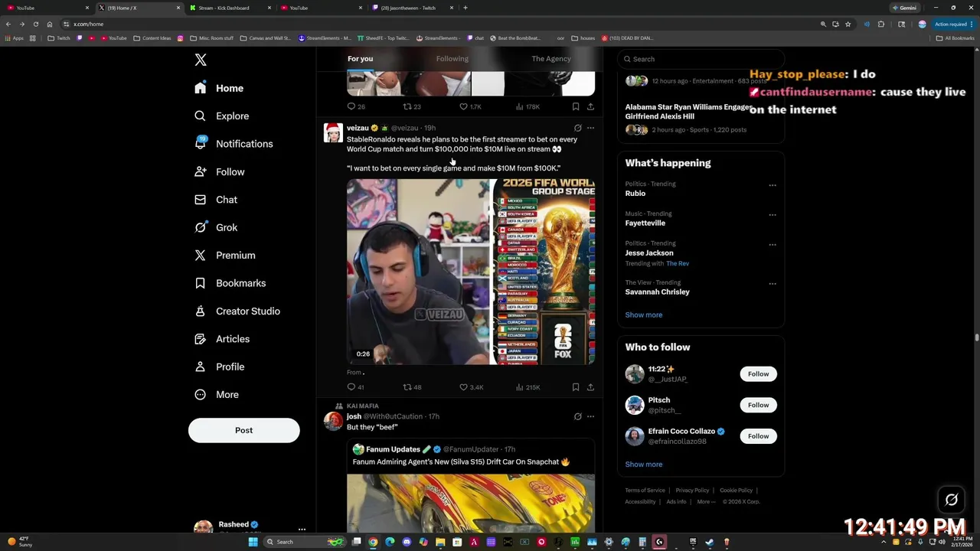This screenshot has height=551, width=980.
Task: Click the X logo in the sidebar
Action: (x=201, y=60)
